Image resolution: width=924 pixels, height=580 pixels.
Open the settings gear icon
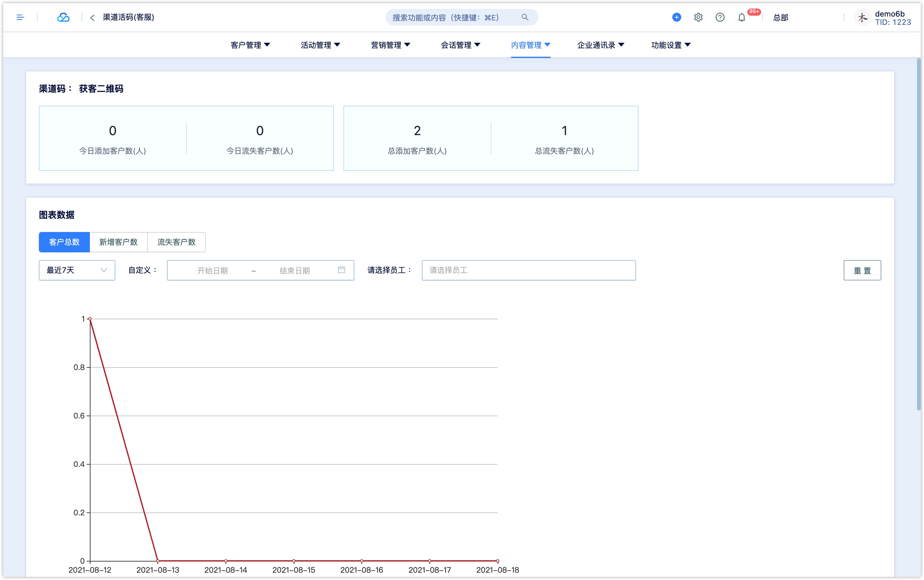point(698,17)
